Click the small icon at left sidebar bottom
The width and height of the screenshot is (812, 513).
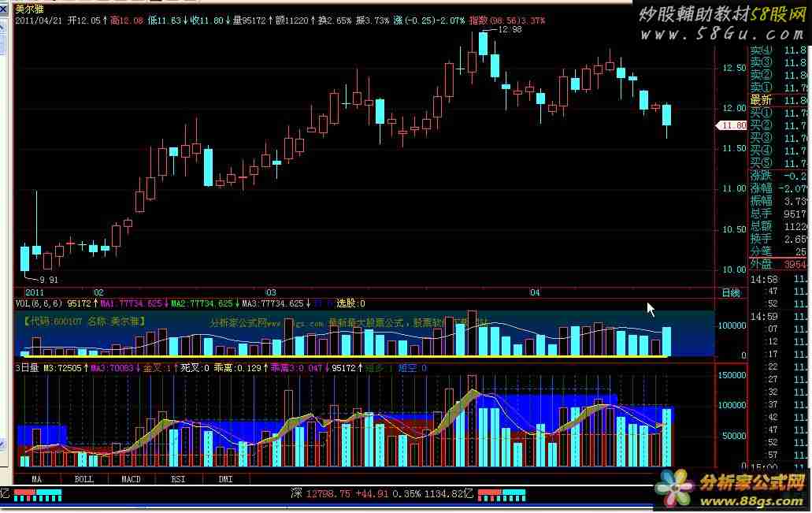pos(2,444)
